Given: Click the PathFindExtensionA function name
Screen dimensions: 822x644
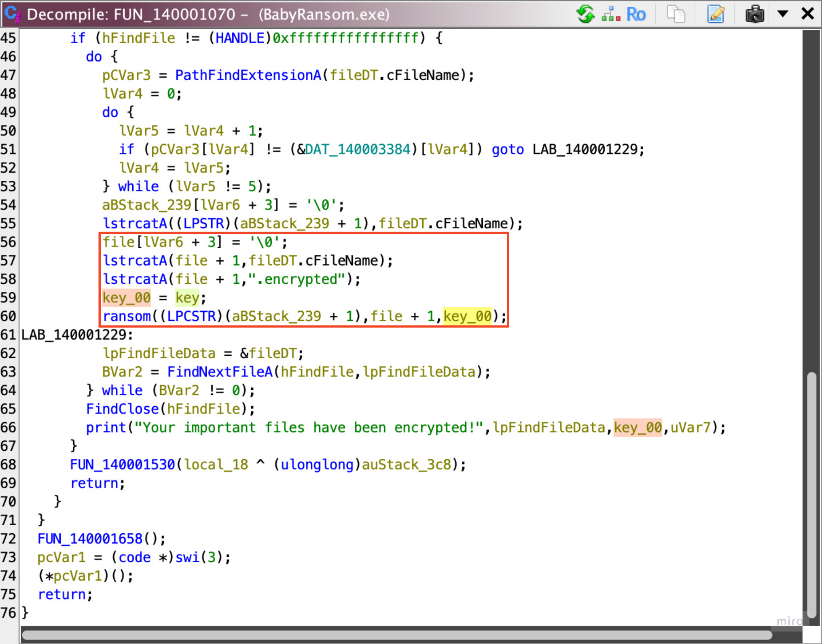Looking at the screenshot, I should click(248, 75).
